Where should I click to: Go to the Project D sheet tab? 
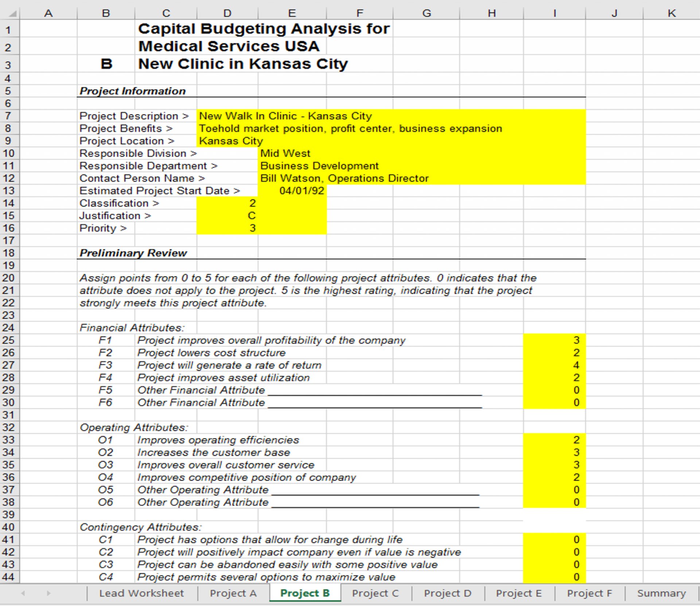(x=447, y=593)
